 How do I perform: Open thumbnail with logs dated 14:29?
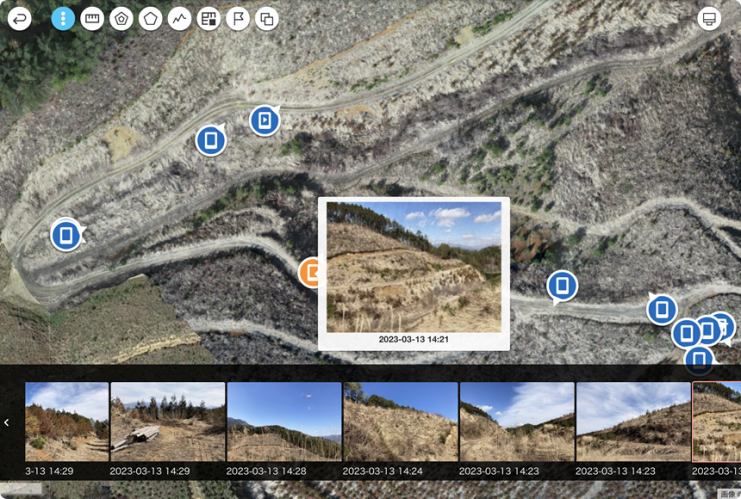pyautogui.click(x=168, y=422)
